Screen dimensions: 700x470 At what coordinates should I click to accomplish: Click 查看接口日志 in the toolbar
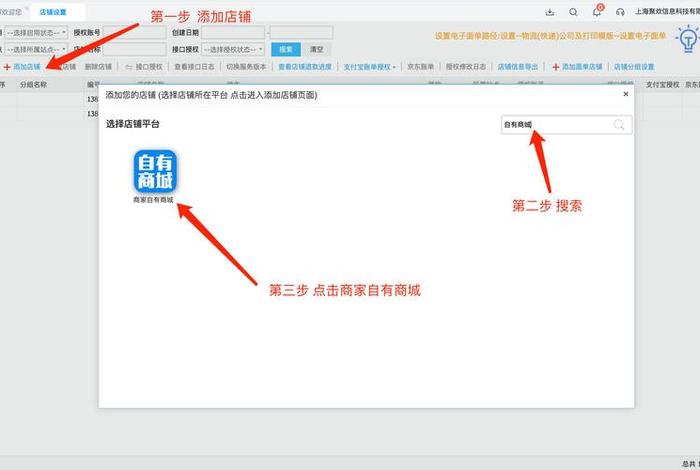[194, 67]
